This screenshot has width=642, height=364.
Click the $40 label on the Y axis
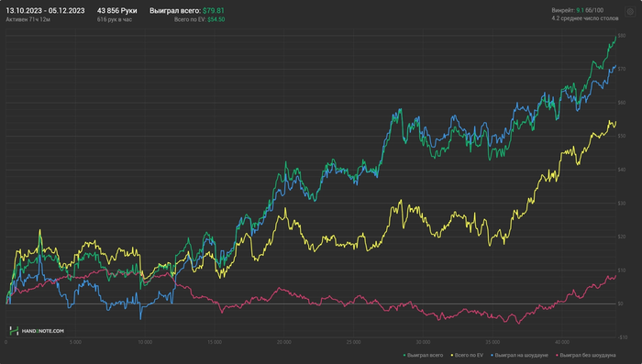622,170
